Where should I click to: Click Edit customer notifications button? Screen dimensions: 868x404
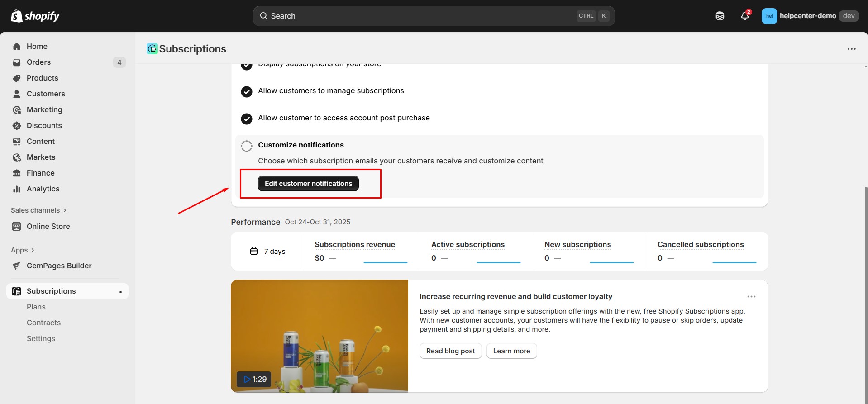point(308,184)
